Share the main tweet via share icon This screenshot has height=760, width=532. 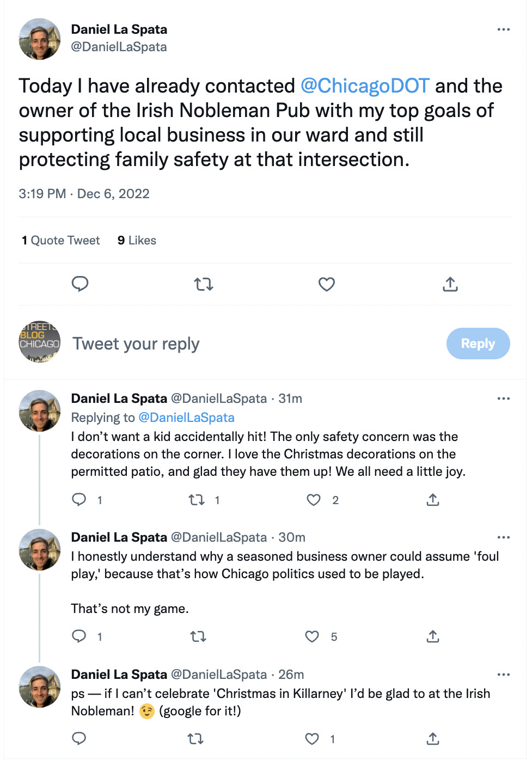(450, 284)
